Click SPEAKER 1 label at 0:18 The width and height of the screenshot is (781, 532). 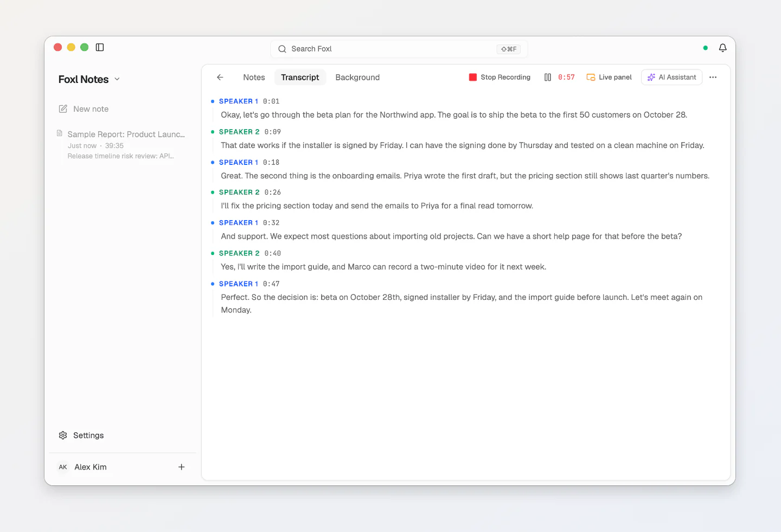(239, 162)
